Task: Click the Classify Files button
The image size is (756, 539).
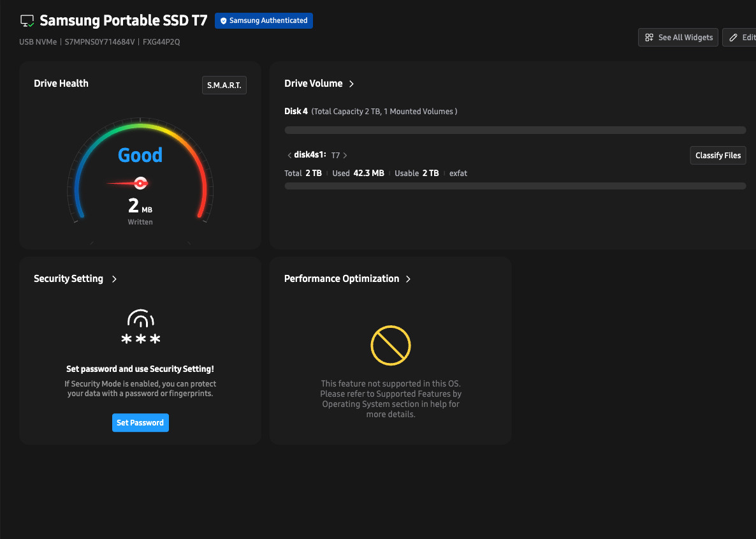Action: 718,156
